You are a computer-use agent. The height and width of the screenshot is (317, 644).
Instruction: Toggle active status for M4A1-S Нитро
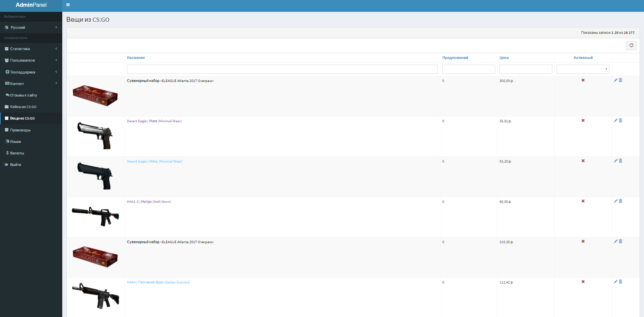583,201
